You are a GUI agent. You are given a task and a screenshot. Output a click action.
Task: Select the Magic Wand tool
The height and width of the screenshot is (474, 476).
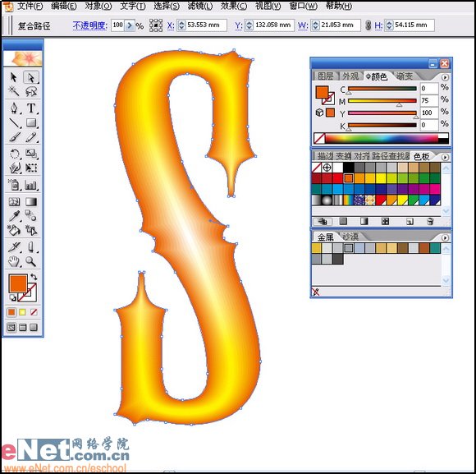(14, 91)
